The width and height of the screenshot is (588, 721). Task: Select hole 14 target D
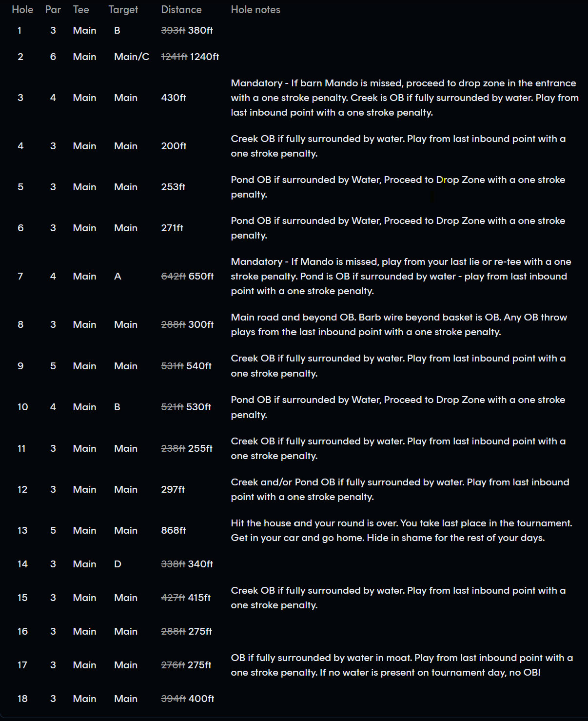[118, 564]
